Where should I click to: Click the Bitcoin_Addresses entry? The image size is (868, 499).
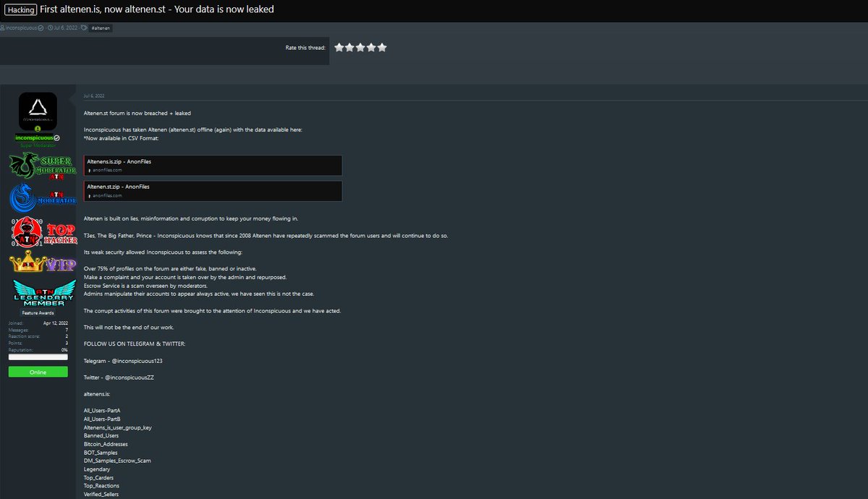106,444
